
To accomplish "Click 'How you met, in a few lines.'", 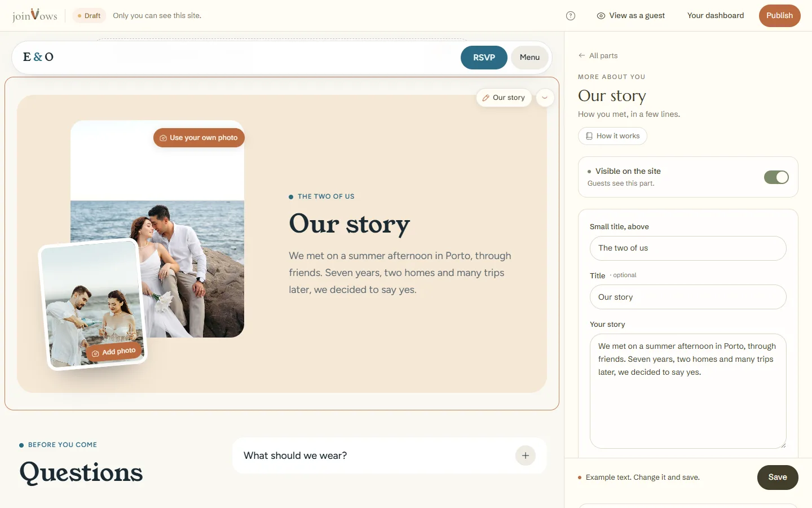I will pos(629,114).
